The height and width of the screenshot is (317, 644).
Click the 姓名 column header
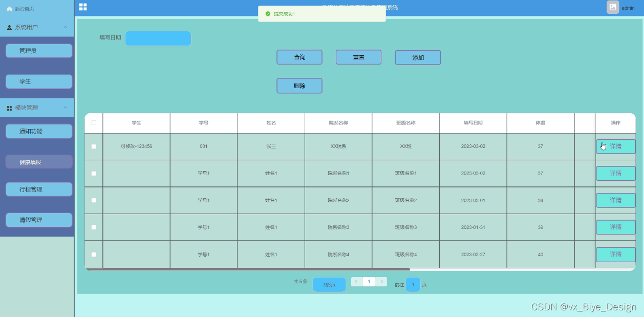pyautogui.click(x=271, y=123)
